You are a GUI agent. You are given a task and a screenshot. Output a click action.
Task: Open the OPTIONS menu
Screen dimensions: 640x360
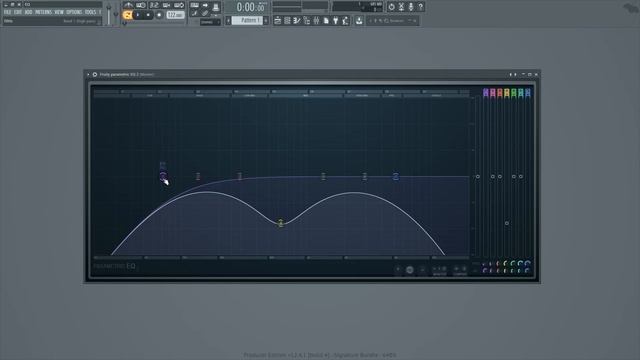point(74,12)
